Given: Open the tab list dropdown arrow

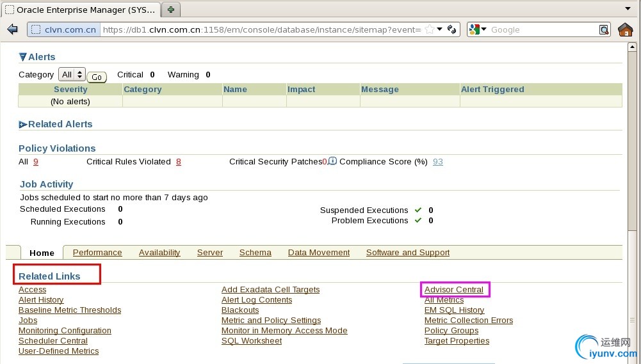Looking at the screenshot, I should [628, 8].
